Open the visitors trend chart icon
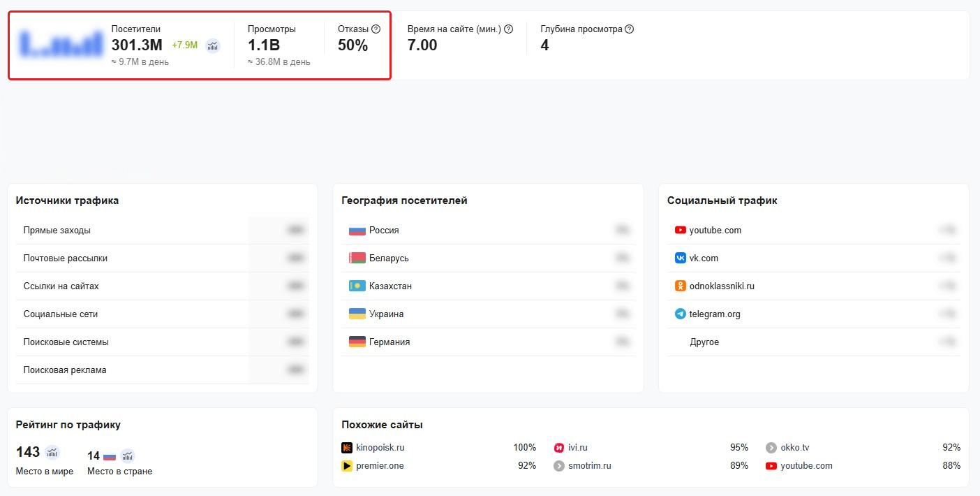The image size is (980, 496). 213,46
